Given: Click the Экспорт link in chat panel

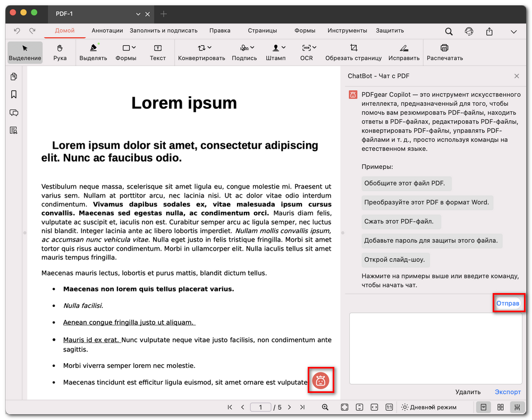Looking at the screenshot, I should pos(508,392).
